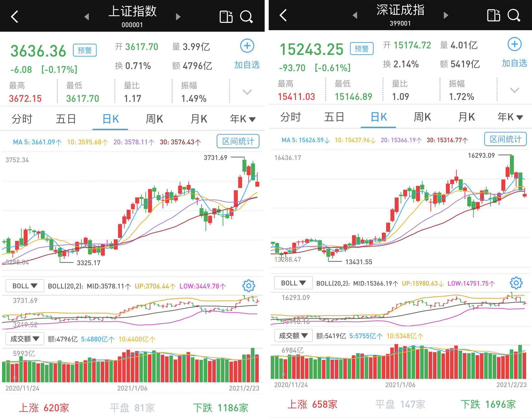Tap 下跌 1186家 decliners count
The image size is (532, 418).
pos(221,408)
